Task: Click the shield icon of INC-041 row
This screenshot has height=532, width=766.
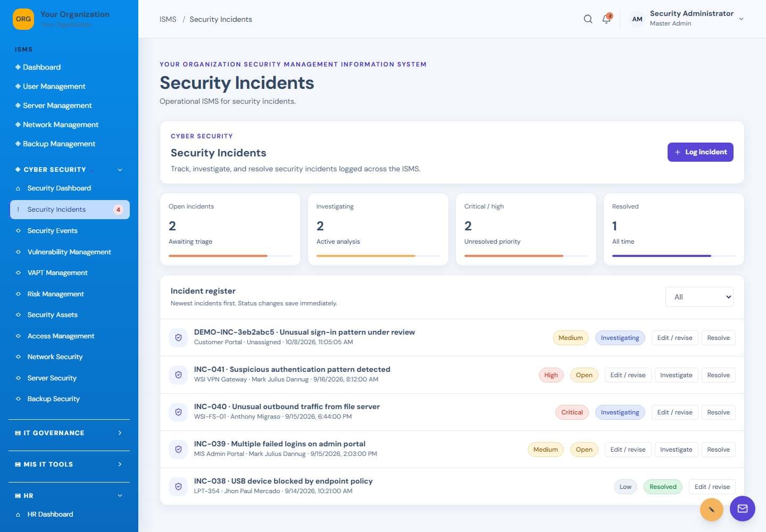Action: coord(178,375)
